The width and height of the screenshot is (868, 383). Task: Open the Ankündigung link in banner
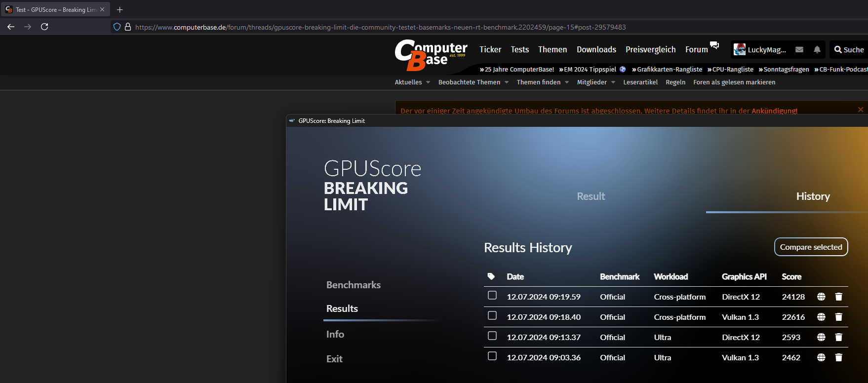point(774,111)
